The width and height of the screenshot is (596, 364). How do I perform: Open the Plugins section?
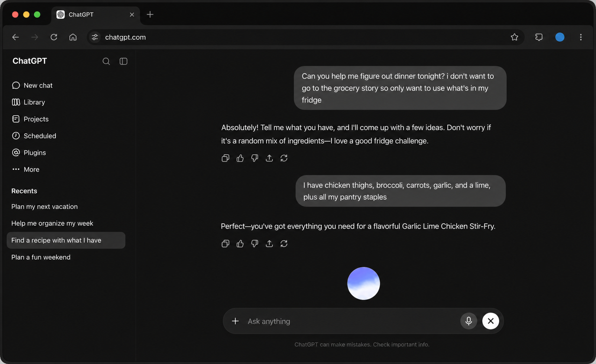click(29, 153)
